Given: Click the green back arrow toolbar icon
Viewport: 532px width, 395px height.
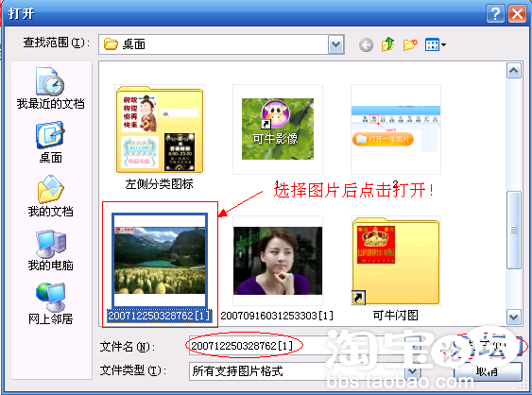Looking at the screenshot, I should (x=366, y=44).
